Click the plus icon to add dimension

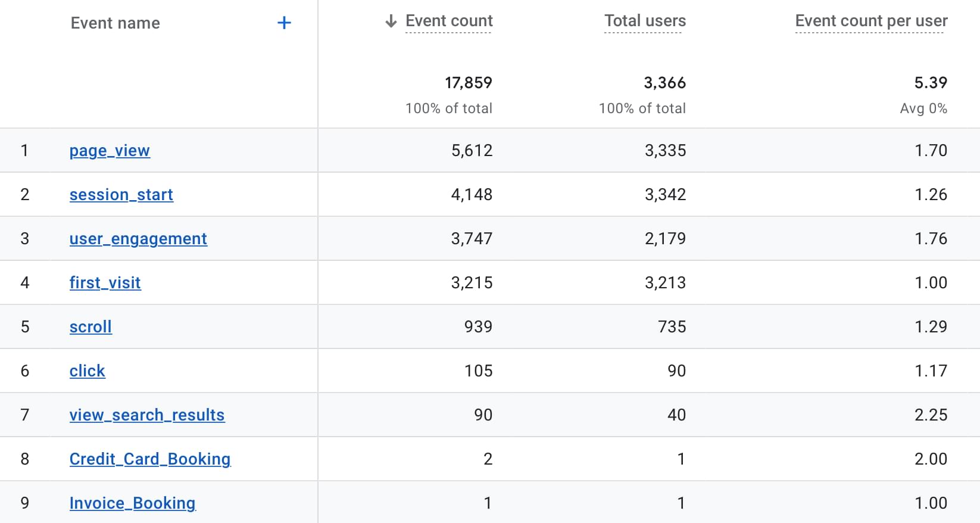pyautogui.click(x=284, y=23)
